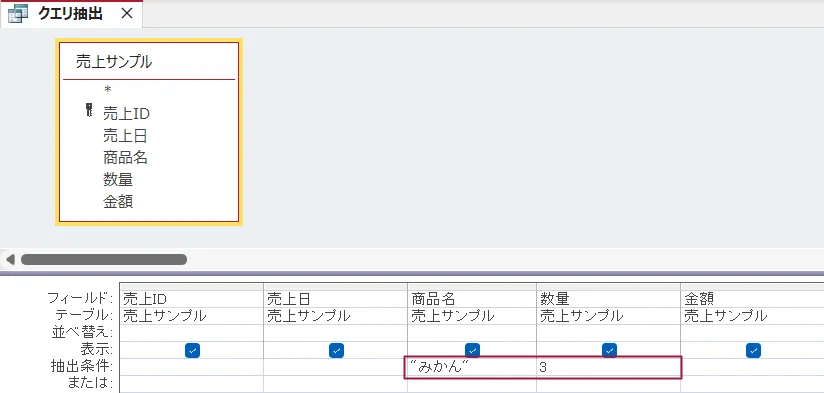
Task: Toggle the 表示 checkbox for 商品名 column
Action: click(472, 350)
